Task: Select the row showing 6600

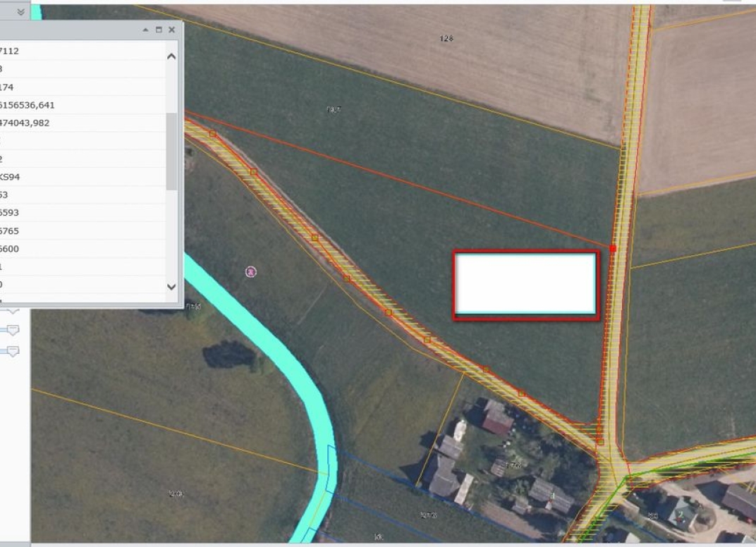Action: click(83, 249)
